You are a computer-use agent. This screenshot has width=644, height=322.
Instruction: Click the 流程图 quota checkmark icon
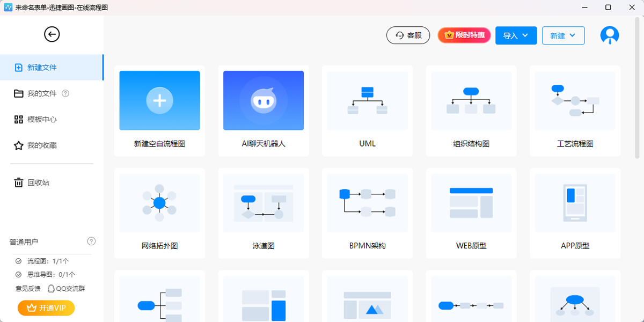[x=18, y=261]
